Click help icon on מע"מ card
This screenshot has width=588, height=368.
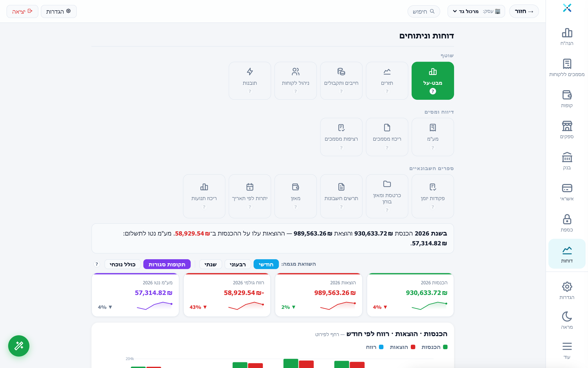click(x=433, y=148)
